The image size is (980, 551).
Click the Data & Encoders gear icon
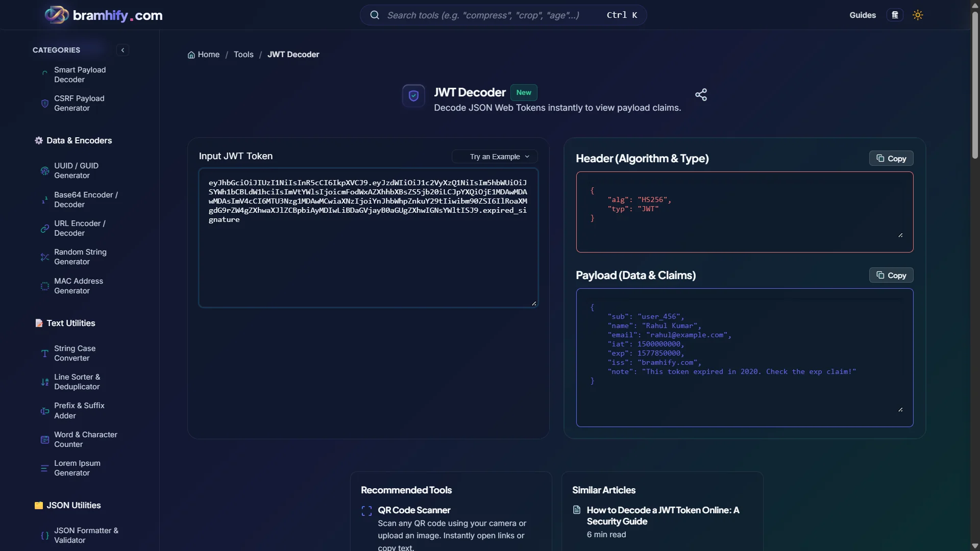39,140
